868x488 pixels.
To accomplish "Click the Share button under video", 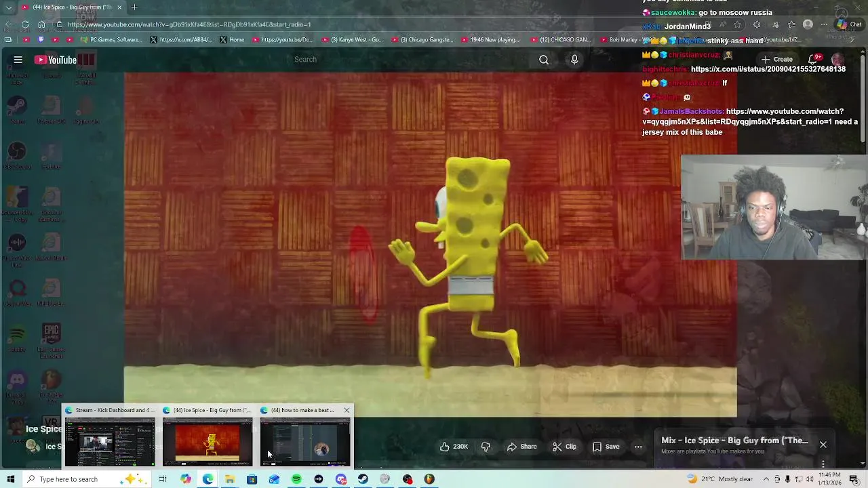I will 521,447.
